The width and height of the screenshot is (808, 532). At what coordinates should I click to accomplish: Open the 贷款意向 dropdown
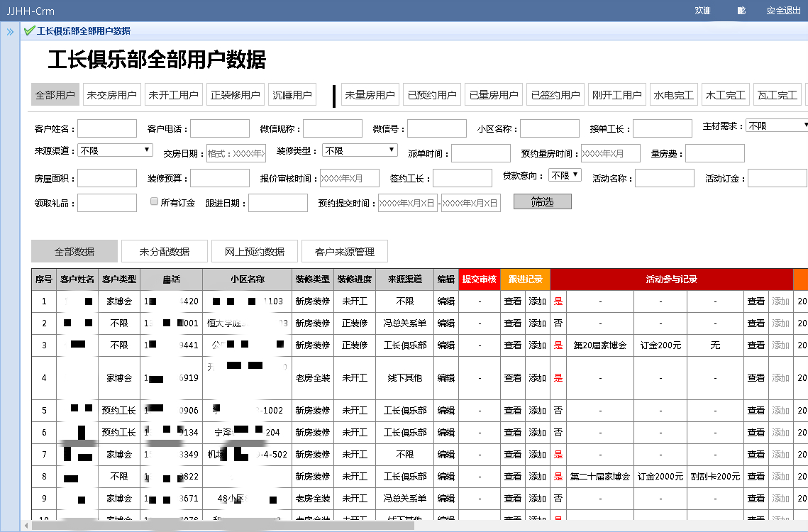click(565, 175)
